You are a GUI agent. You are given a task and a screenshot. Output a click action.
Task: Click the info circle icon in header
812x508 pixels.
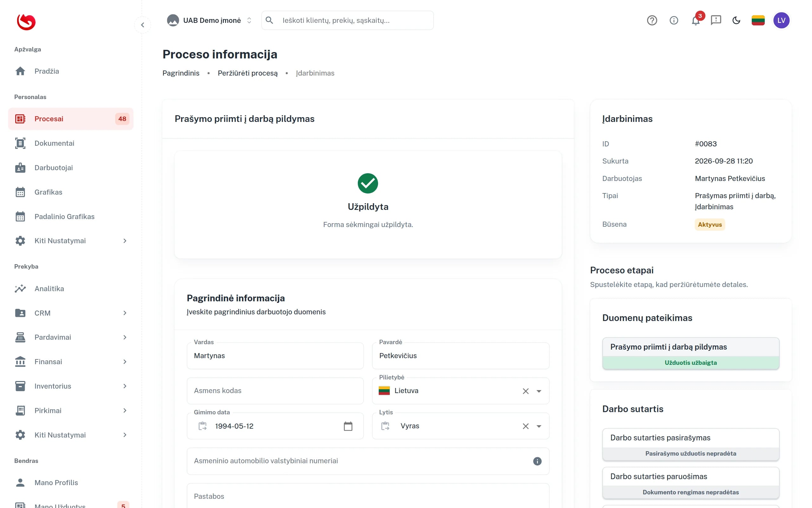[x=673, y=21]
